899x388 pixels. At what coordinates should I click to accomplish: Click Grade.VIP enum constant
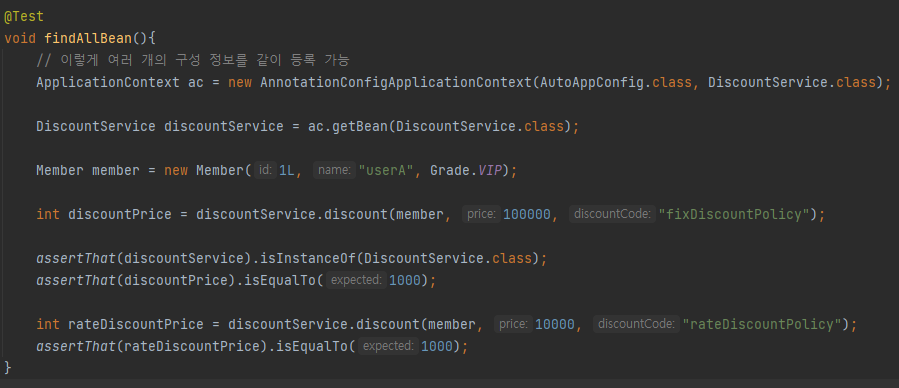[x=465, y=170]
